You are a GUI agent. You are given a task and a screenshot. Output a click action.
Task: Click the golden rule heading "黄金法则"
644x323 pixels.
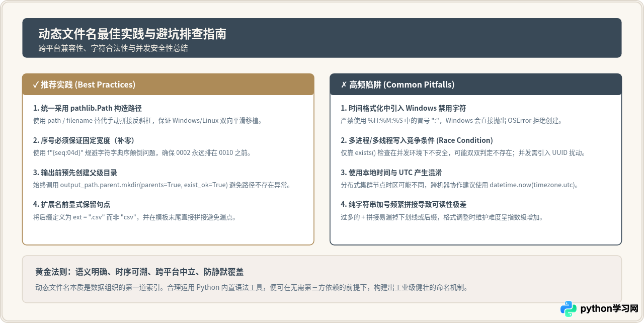[139, 272]
